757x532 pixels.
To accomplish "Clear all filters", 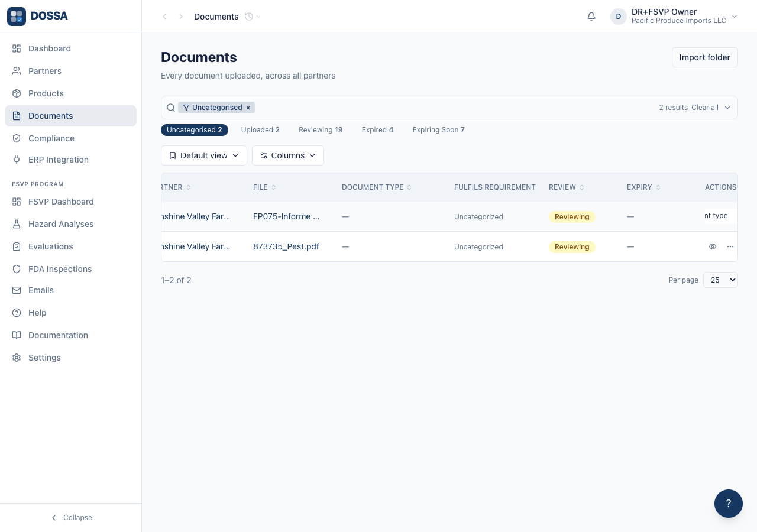I will (x=705, y=108).
